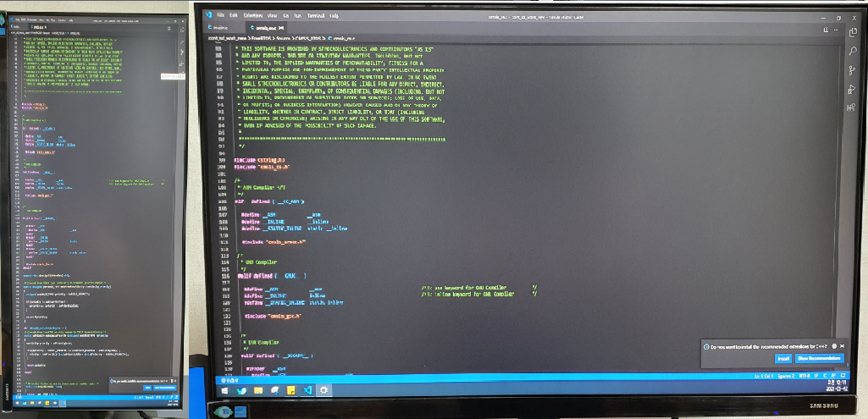The width and height of the screenshot is (868, 419).
Task: Click the notifications bell in the status bar
Action: [843, 376]
